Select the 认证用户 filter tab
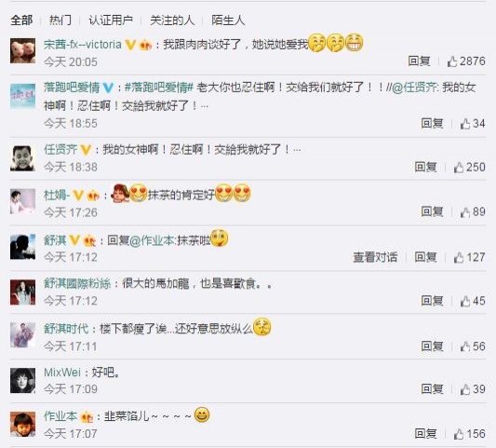 [x=111, y=20]
